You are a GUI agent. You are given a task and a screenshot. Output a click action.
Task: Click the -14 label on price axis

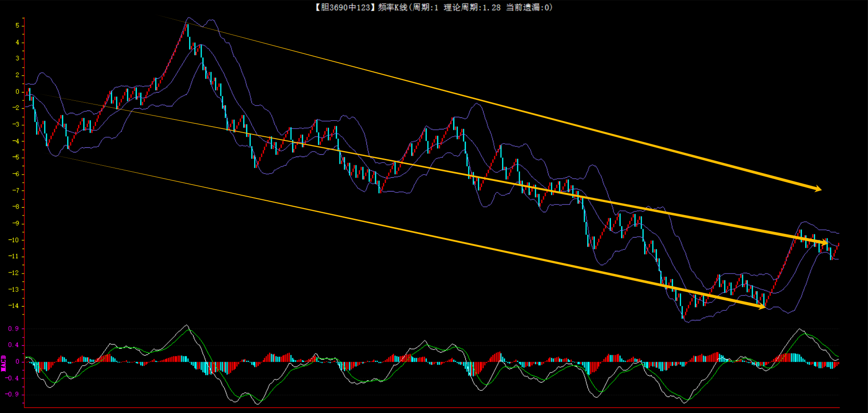[x=14, y=306]
